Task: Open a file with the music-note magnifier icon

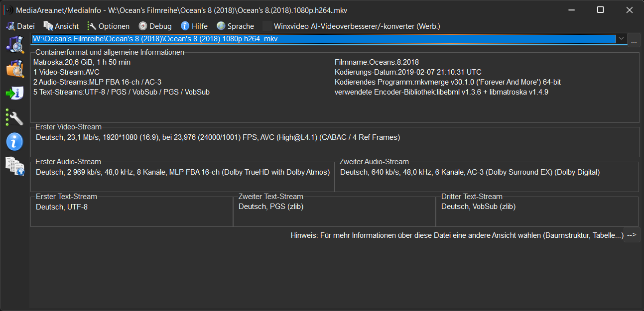Action: point(15,44)
